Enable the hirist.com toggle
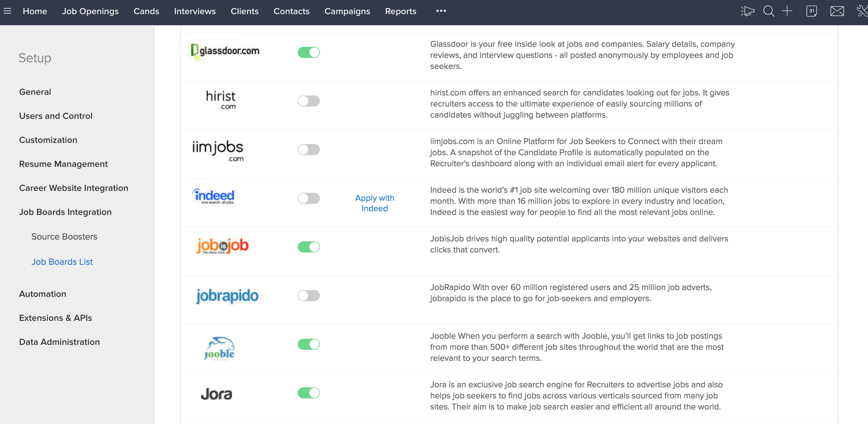Image resolution: width=868 pixels, height=424 pixels. click(x=309, y=101)
